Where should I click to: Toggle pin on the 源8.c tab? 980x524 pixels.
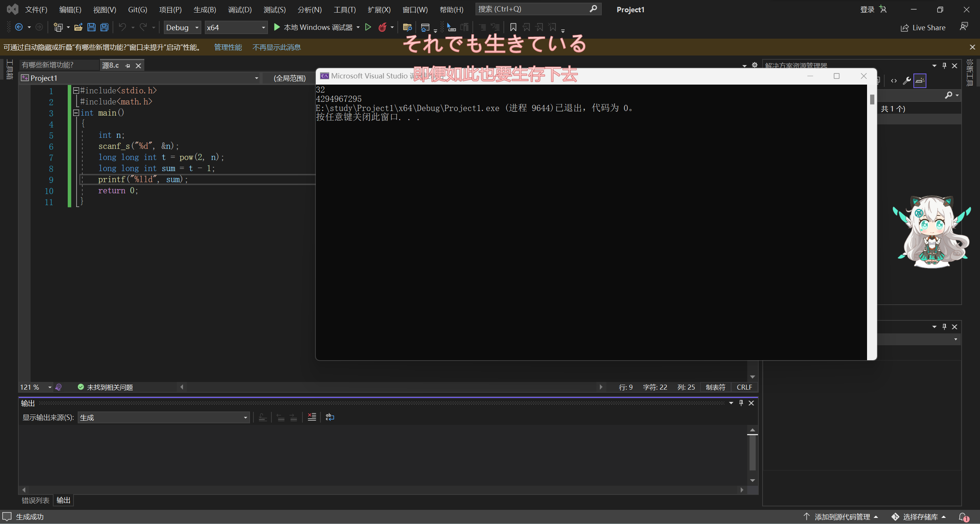tap(128, 66)
